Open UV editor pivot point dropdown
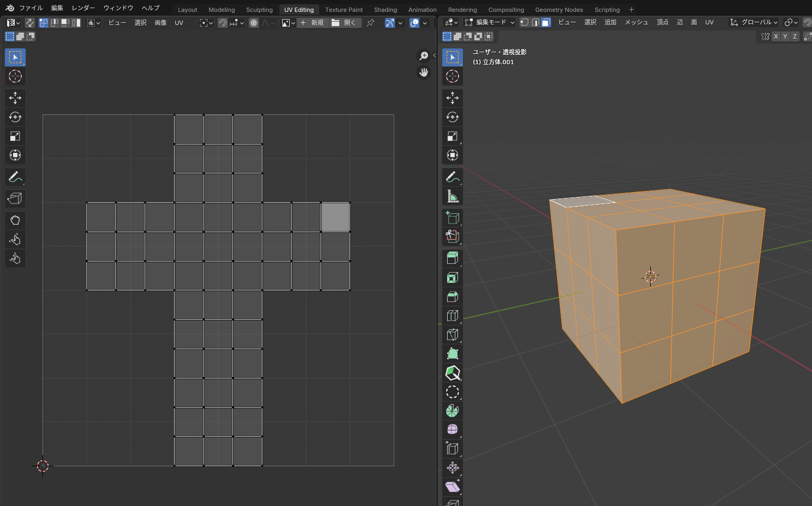The image size is (812, 506). tap(206, 23)
